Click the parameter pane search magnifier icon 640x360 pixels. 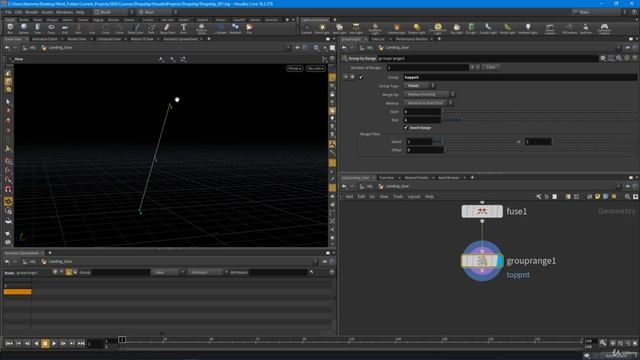(x=619, y=58)
